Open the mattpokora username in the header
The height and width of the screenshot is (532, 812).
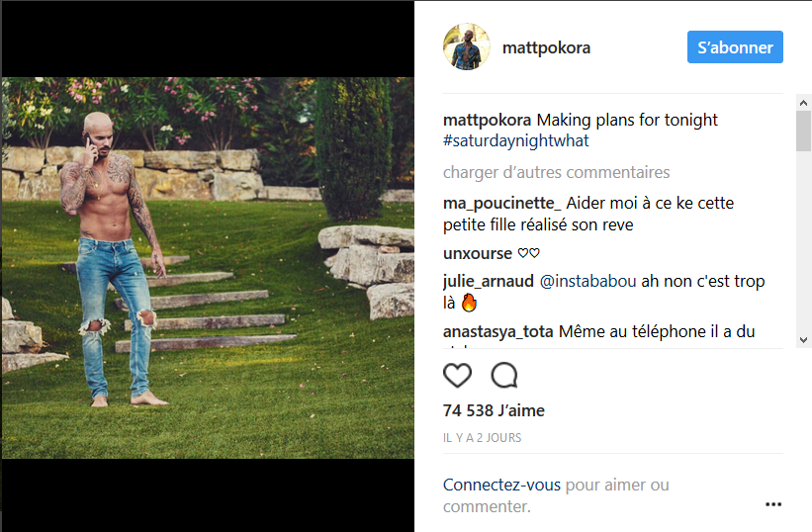pos(546,47)
